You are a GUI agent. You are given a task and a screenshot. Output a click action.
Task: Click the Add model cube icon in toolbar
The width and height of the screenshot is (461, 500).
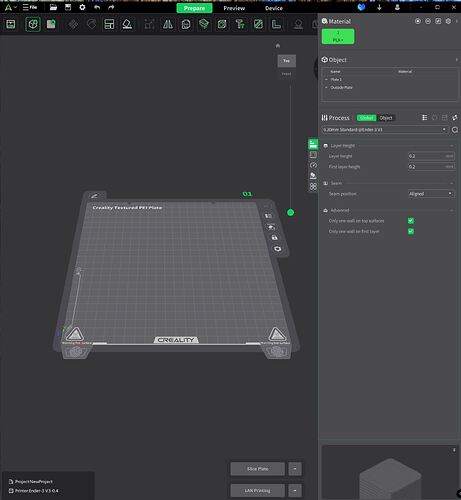tap(33, 24)
